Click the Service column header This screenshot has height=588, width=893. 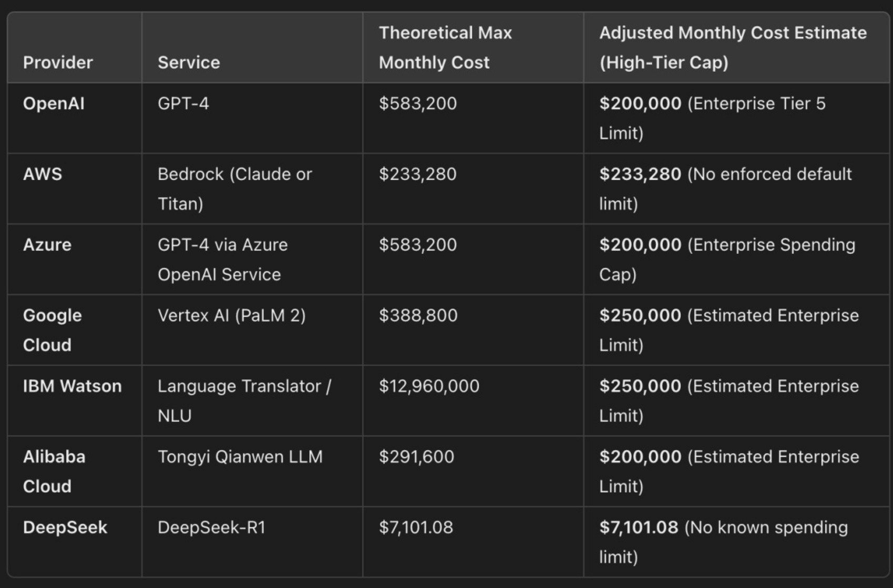point(189,63)
